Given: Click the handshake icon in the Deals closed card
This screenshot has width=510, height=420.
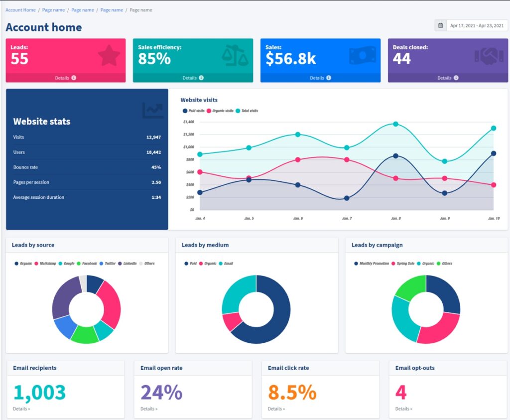Looking at the screenshot, I should click(x=490, y=56).
